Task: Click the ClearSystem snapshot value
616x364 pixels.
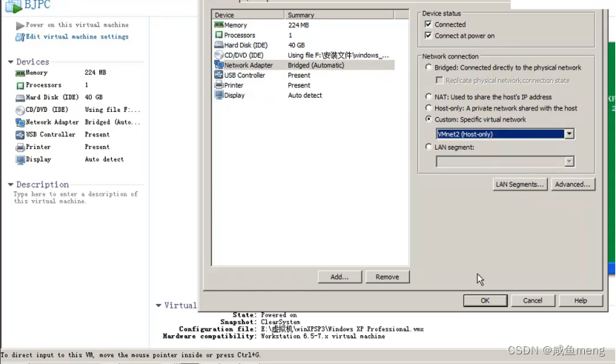Action: [280, 322]
